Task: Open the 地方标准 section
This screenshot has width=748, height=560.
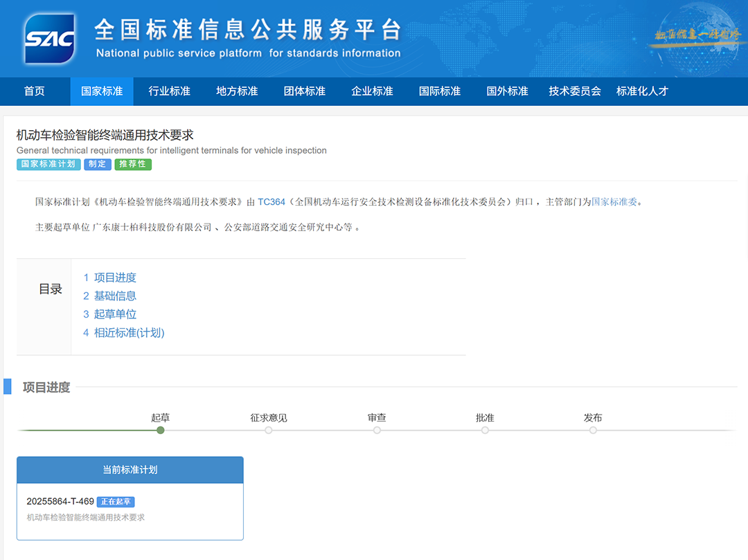Action: click(x=235, y=91)
